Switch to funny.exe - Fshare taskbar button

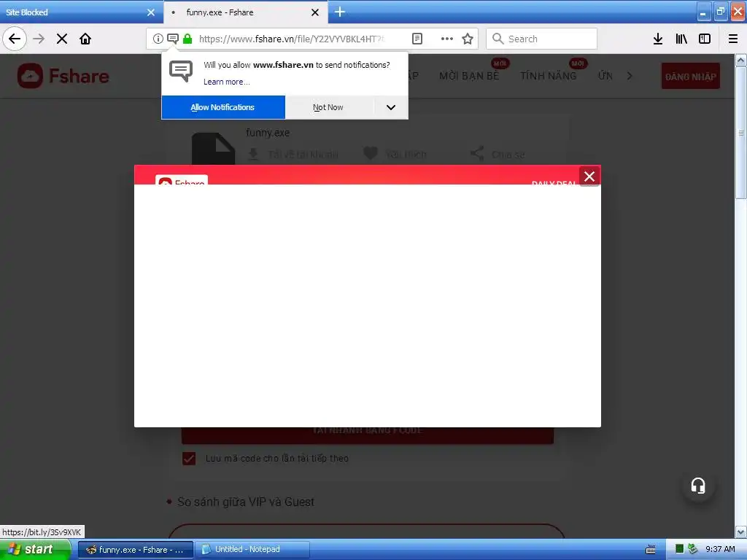(x=136, y=550)
